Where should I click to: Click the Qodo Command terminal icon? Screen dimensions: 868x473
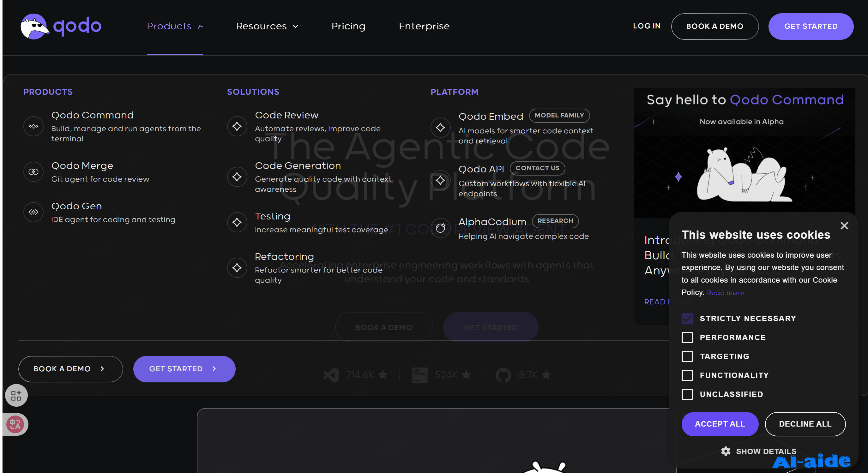(33, 126)
